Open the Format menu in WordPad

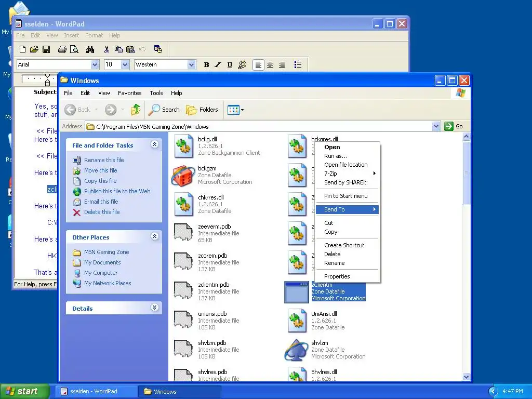tap(94, 35)
